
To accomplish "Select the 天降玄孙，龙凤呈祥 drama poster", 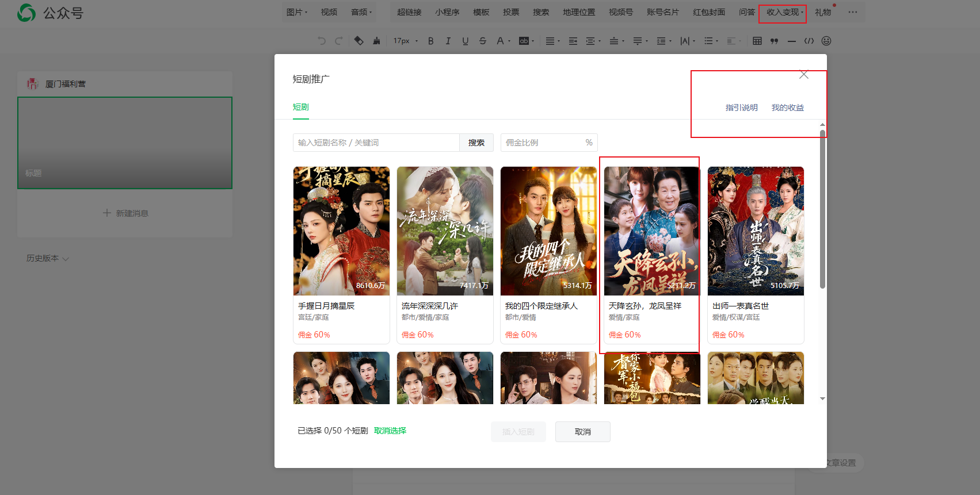I will tap(652, 231).
